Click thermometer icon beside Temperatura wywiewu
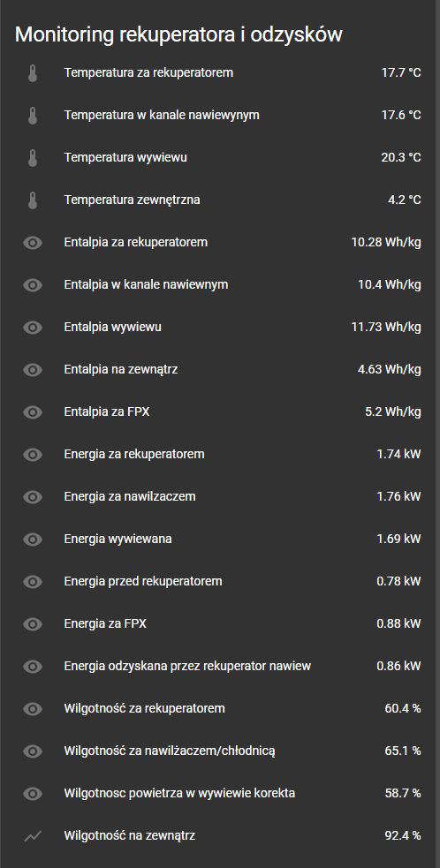Image resolution: width=440 pixels, height=868 pixels. click(x=33, y=158)
